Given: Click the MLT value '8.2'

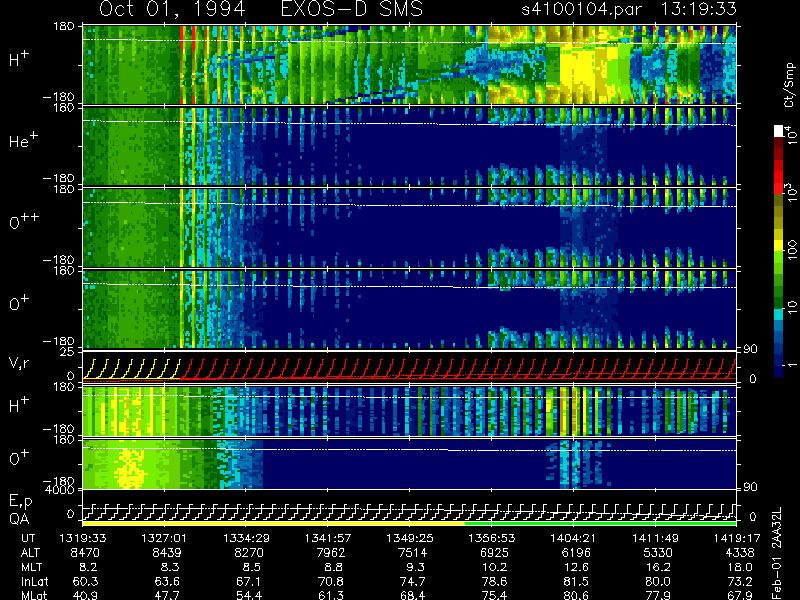Looking at the screenshot, I should [89, 567].
